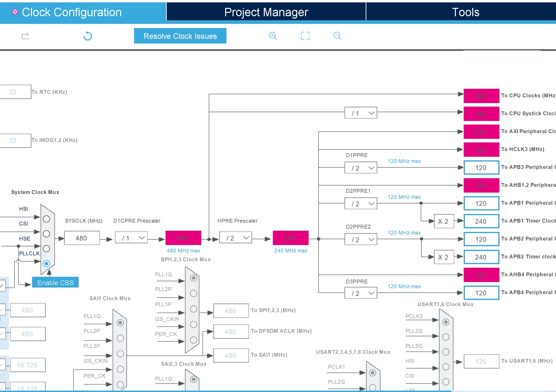Viewport: 556px width, 392px height.
Task: Expand the D1PPRE divider dropdown
Action: pyautogui.click(x=361, y=168)
